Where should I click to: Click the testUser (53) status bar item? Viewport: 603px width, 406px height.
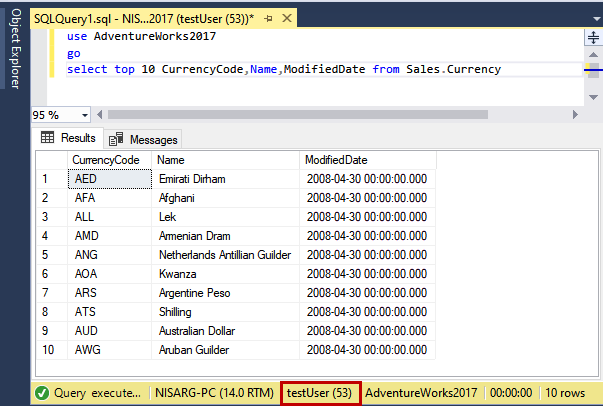[x=320, y=393]
